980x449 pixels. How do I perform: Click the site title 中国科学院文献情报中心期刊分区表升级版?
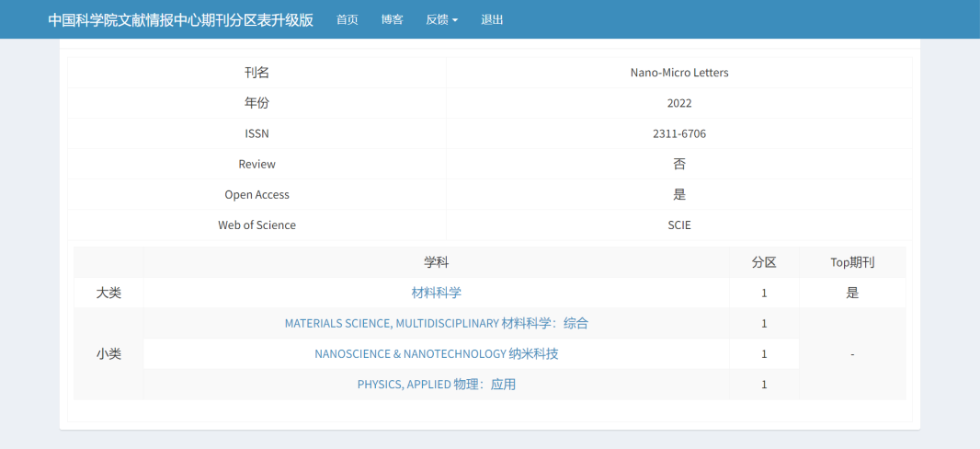pyautogui.click(x=180, y=19)
